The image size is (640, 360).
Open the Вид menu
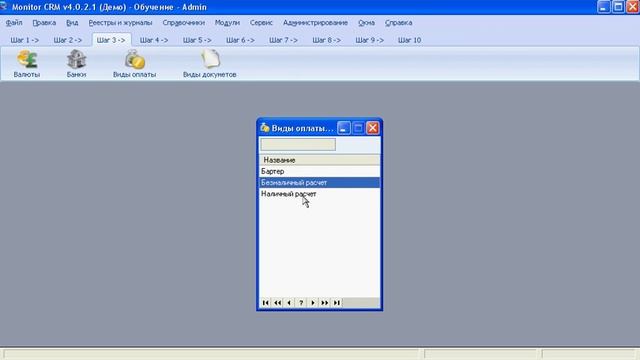point(72,23)
